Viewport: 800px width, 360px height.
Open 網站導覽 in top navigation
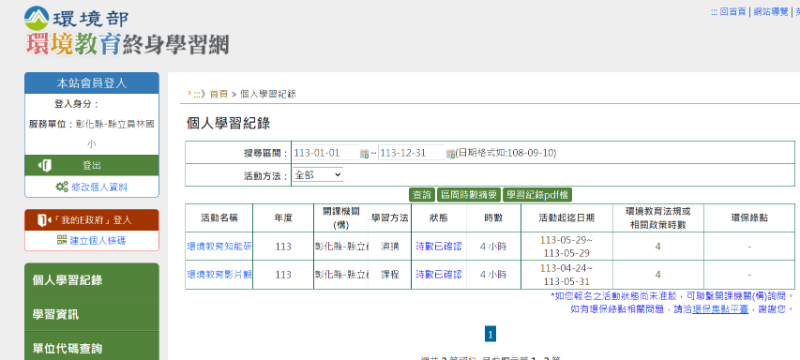coord(771,12)
